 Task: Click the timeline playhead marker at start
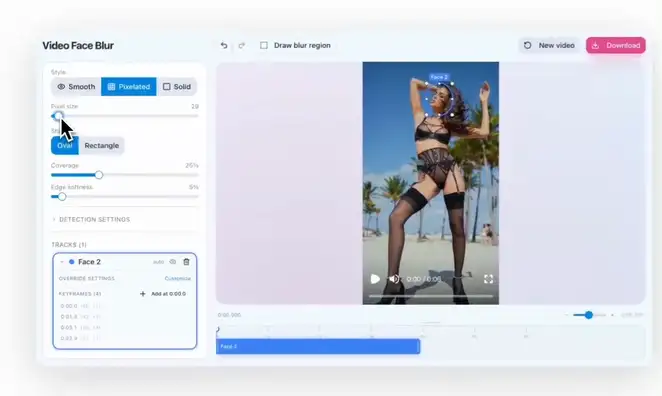pyautogui.click(x=218, y=329)
